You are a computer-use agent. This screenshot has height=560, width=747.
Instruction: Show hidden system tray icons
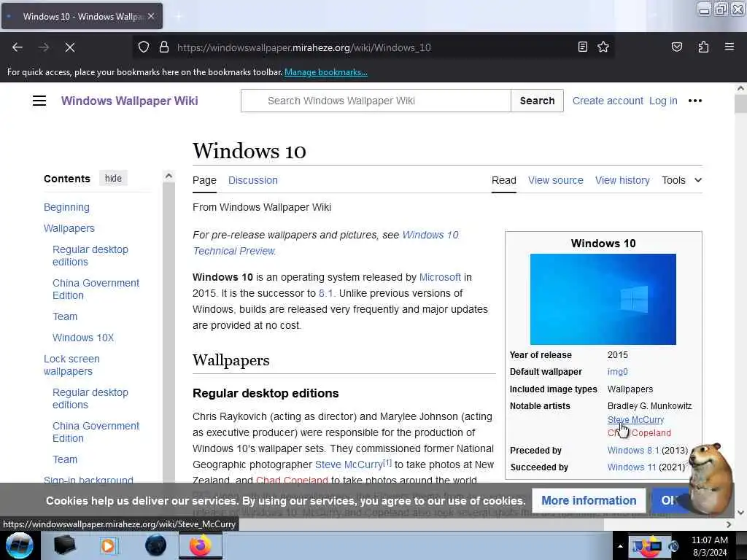click(x=620, y=546)
